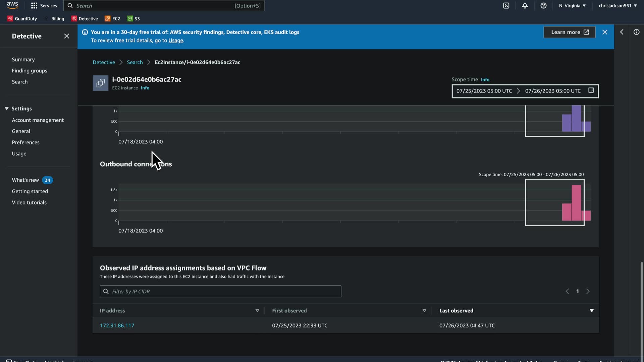Image resolution: width=644 pixels, height=362 pixels.
Task: Click the Learn more button
Action: (x=569, y=32)
